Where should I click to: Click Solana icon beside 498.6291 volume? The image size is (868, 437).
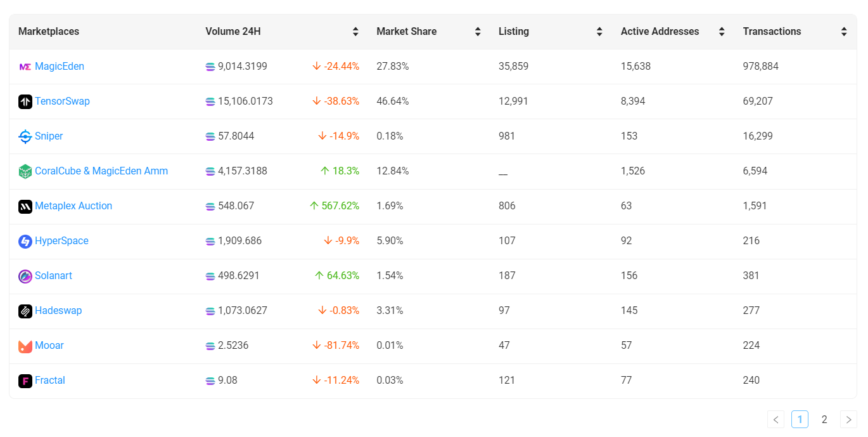210,276
